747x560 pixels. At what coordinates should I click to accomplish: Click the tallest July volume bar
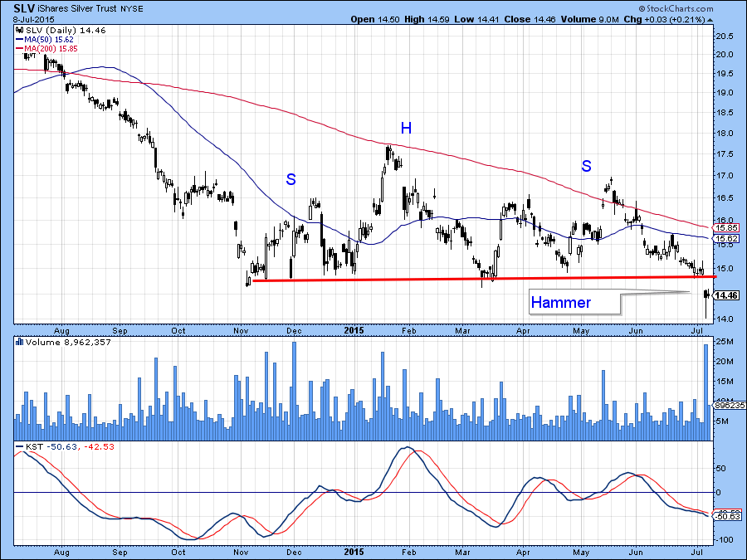(706, 392)
